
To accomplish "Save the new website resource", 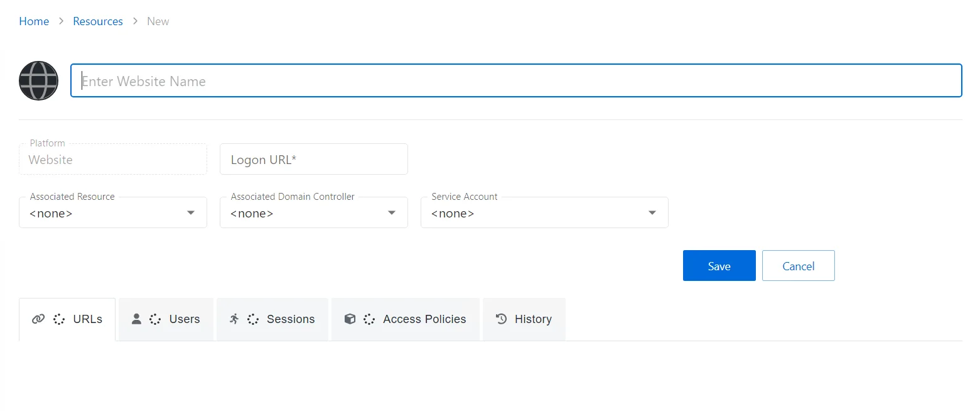I will (x=719, y=266).
